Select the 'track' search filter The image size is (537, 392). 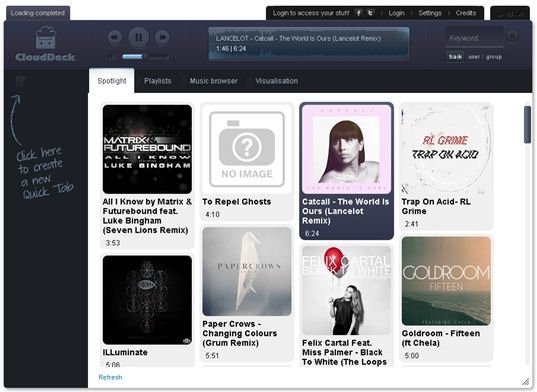[455, 56]
